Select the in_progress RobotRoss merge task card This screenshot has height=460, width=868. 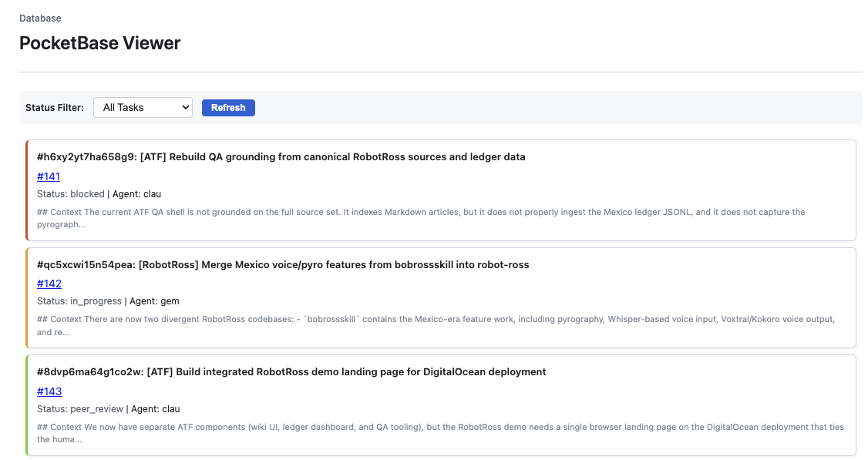coord(443,297)
